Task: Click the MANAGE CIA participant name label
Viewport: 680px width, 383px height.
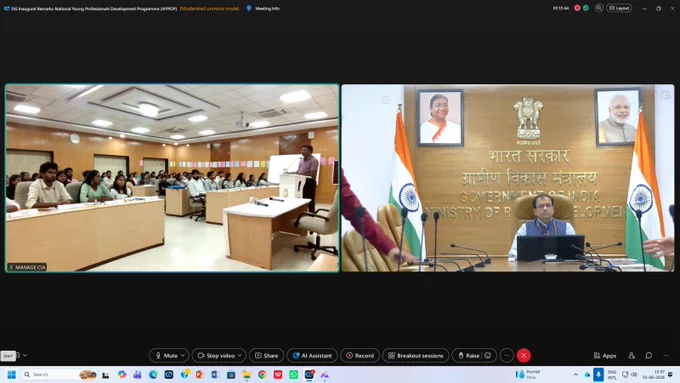Action: coord(27,267)
